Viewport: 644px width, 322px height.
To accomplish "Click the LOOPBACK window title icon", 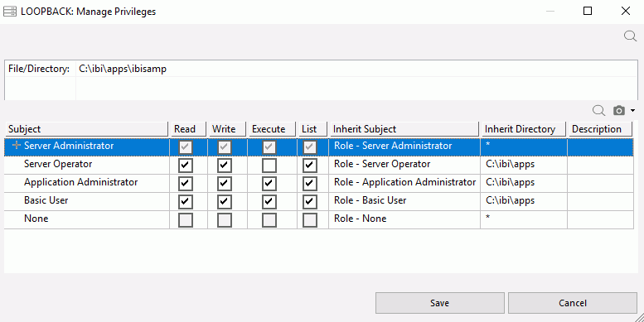I will pyautogui.click(x=10, y=11).
